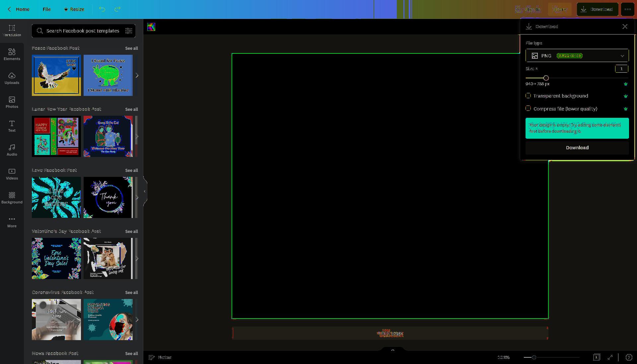Click the Add page bar
The image size is (637, 364).
[390, 333]
